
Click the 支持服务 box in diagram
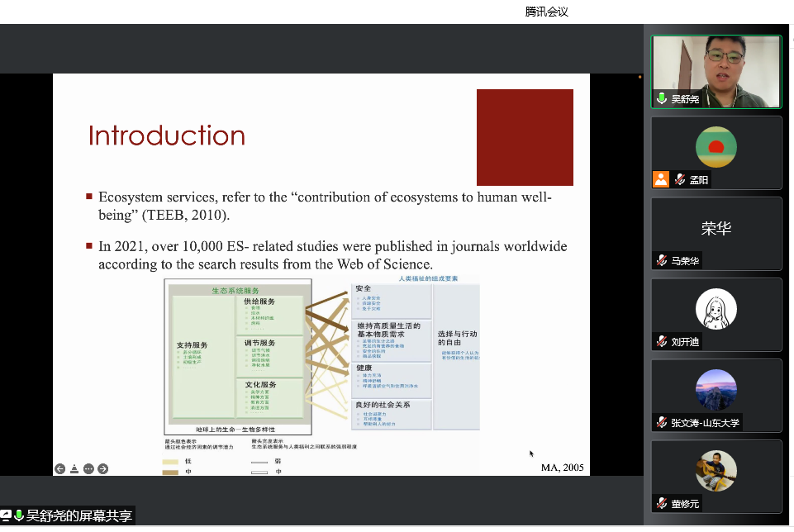click(x=203, y=356)
